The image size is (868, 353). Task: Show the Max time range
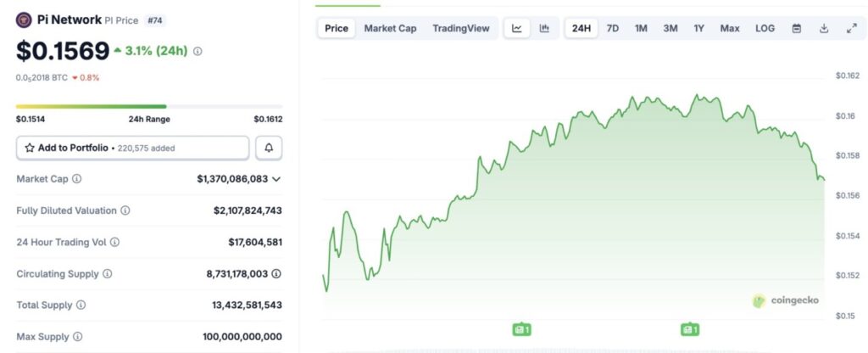pyautogui.click(x=729, y=28)
